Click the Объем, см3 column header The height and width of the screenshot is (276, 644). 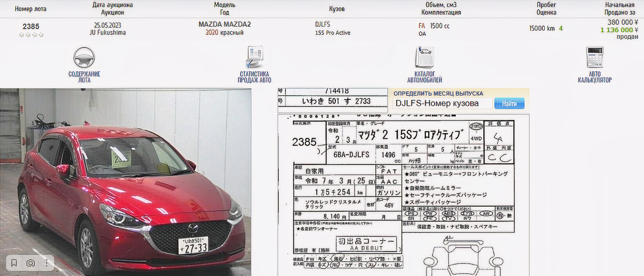click(x=441, y=5)
